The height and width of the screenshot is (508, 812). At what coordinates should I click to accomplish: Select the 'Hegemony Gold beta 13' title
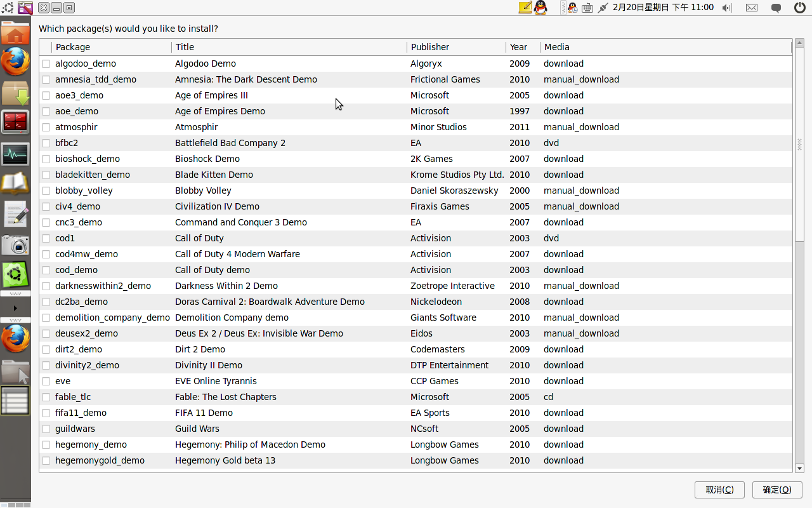click(x=225, y=460)
